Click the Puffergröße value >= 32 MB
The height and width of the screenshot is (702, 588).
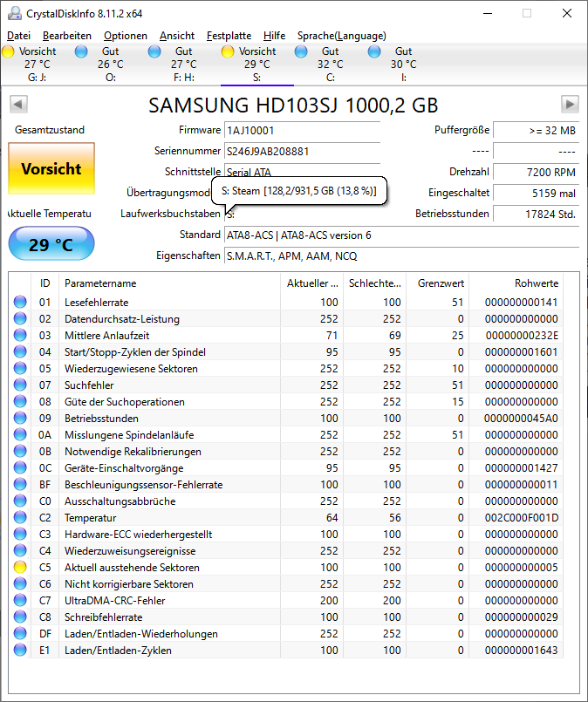[x=536, y=130]
